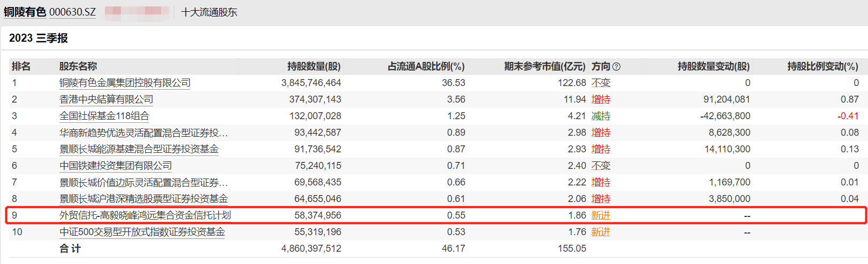Open shareholder 铜陵有色金属集团控股有限公司
Screen dimensions: 868x264
125,83
